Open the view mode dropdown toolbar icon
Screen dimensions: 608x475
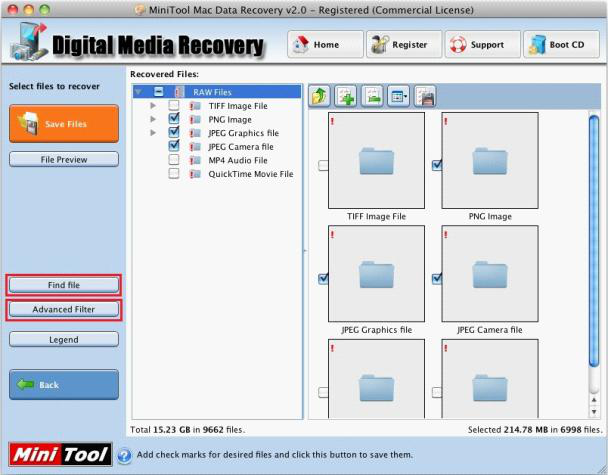399,96
